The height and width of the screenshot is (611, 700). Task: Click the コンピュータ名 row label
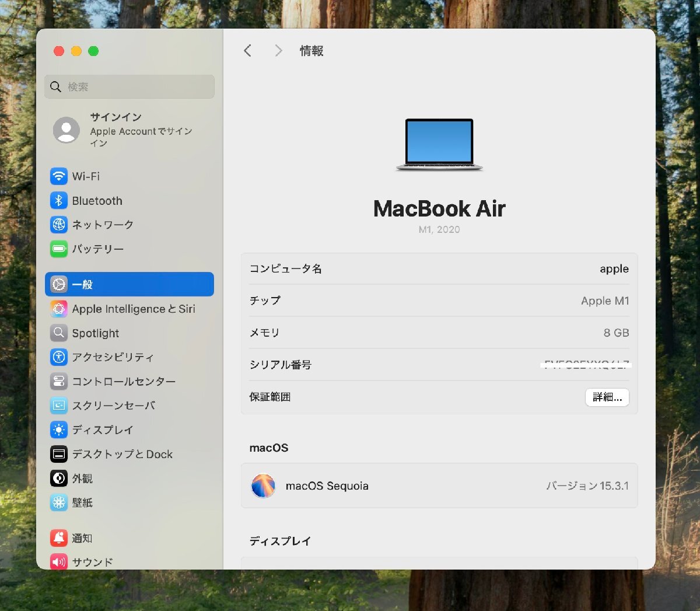pyautogui.click(x=286, y=269)
